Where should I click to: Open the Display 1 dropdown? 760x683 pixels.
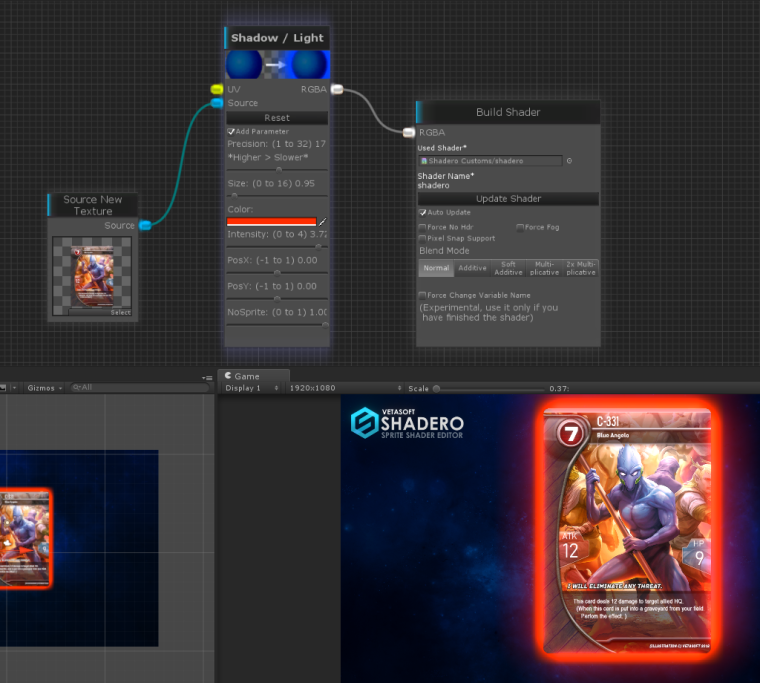click(251, 388)
